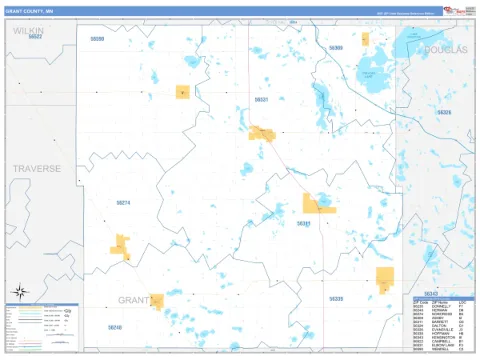Viewport: 480px width, 360px height.
Task: Click the BARRETT row in the ZIP table
Action: (x=439, y=322)
